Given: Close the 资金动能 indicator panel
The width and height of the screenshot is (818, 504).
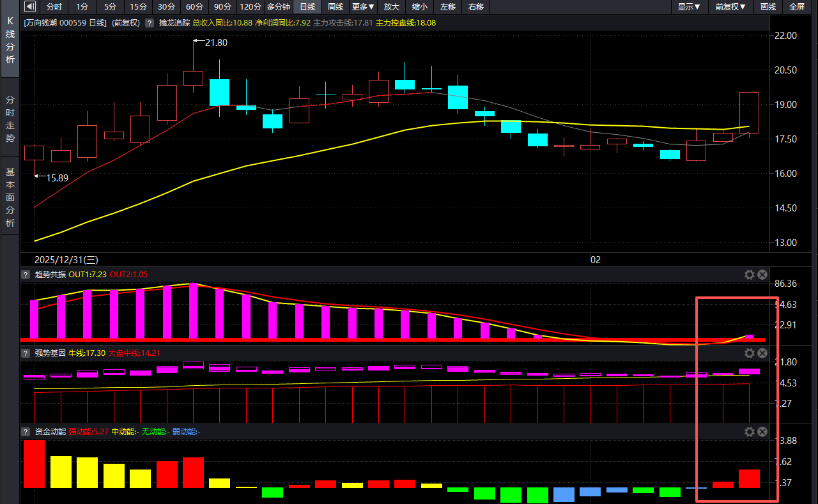Looking at the screenshot, I should click(x=762, y=432).
